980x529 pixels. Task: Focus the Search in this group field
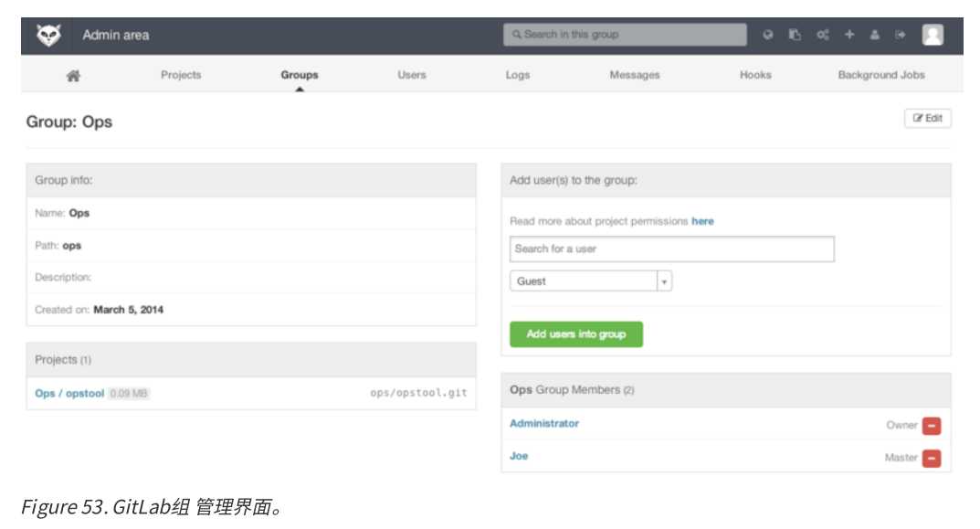(625, 35)
